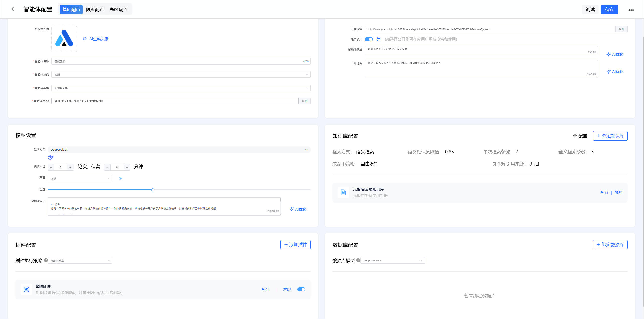Click the 保存 button

click(x=609, y=10)
